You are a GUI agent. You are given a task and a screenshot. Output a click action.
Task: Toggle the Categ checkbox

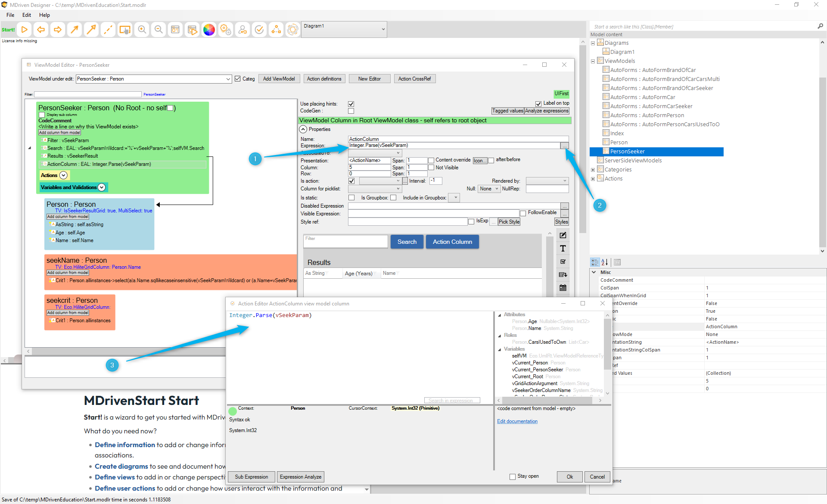click(238, 79)
